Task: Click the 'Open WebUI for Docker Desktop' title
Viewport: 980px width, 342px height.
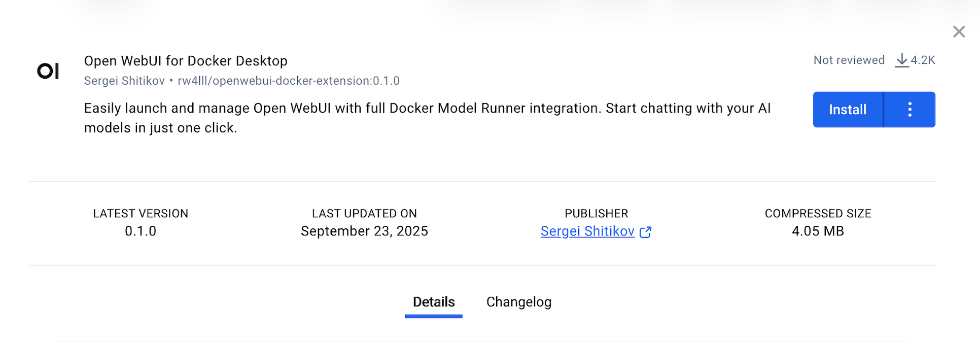Action: [x=186, y=61]
